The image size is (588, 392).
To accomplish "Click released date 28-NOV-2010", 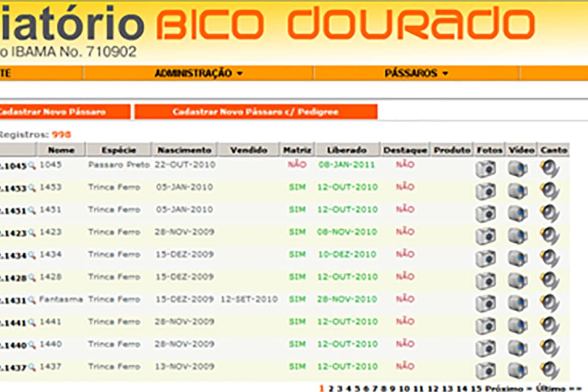I will click(347, 300).
